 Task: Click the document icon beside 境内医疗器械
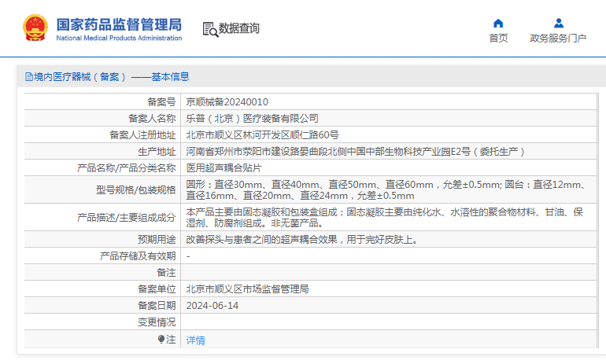pyautogui.click(x=29, y=77)
